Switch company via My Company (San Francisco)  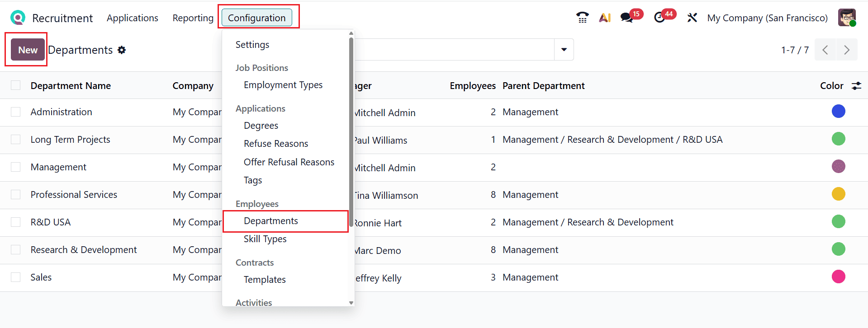767,18
